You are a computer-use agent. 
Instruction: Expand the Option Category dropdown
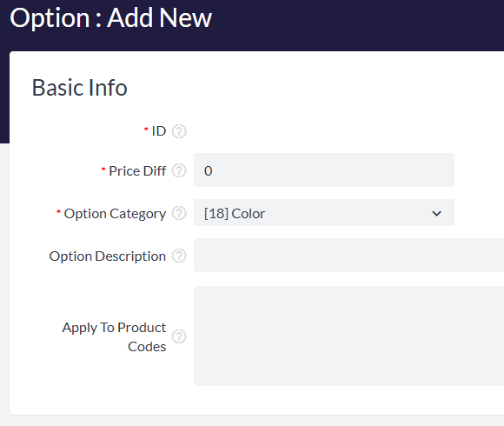coord(324,213)
